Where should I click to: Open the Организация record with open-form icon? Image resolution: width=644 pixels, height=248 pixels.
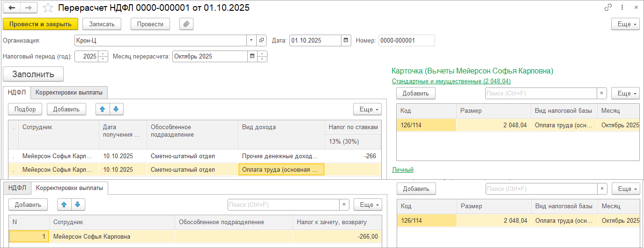coord(262,41)
